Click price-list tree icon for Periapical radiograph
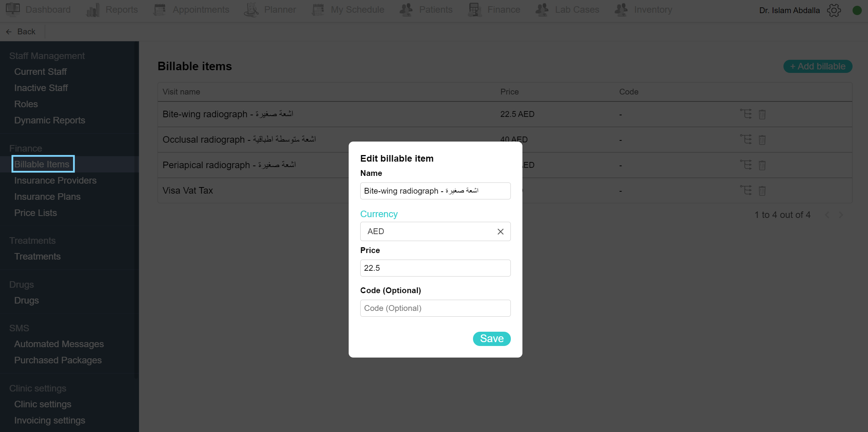Screen dimensions: 868x432 [746, 165]
